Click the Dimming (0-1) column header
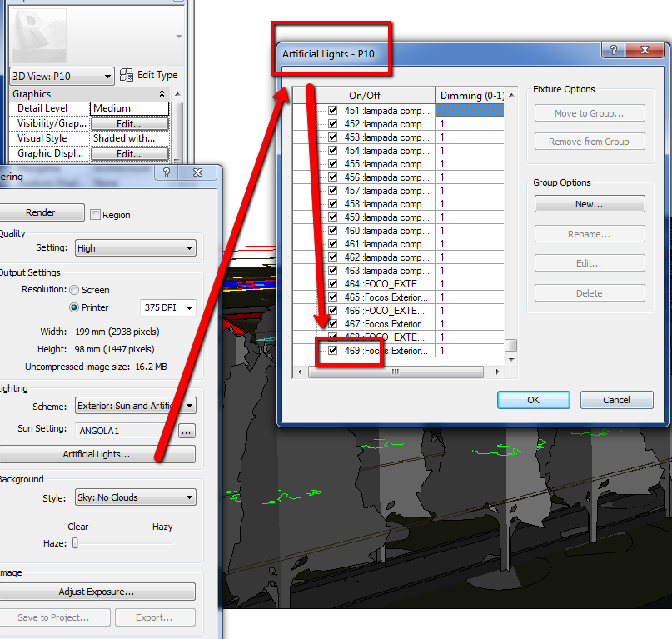Viewport: 672px width, 639px height. [x=470, y=95]
